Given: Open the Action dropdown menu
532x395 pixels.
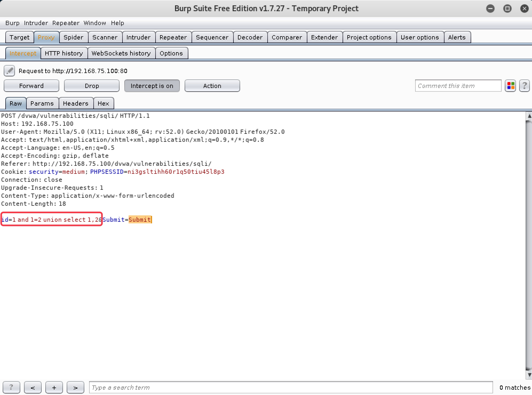Looking at the screenshot, I should pyautogui.click(x=212, y=86).
